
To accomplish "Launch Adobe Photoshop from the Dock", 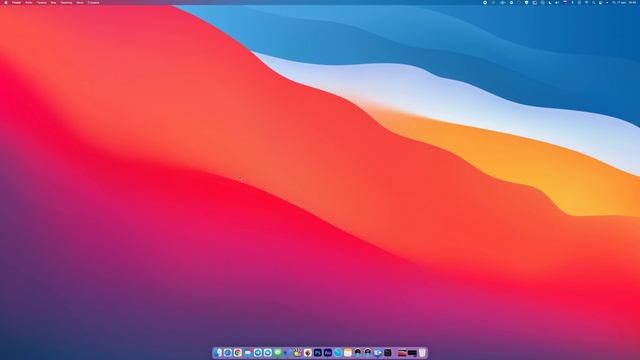I will click(318, 353).
